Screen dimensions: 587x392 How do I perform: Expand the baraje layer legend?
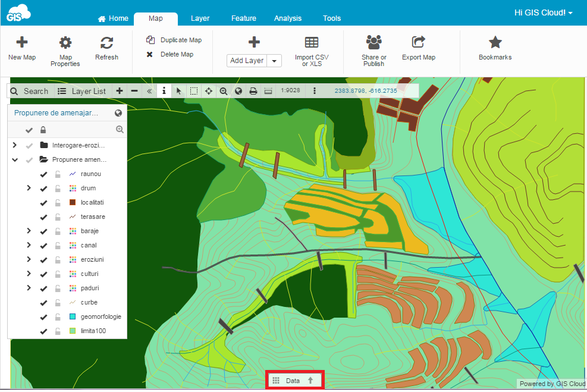pos(29,231)
